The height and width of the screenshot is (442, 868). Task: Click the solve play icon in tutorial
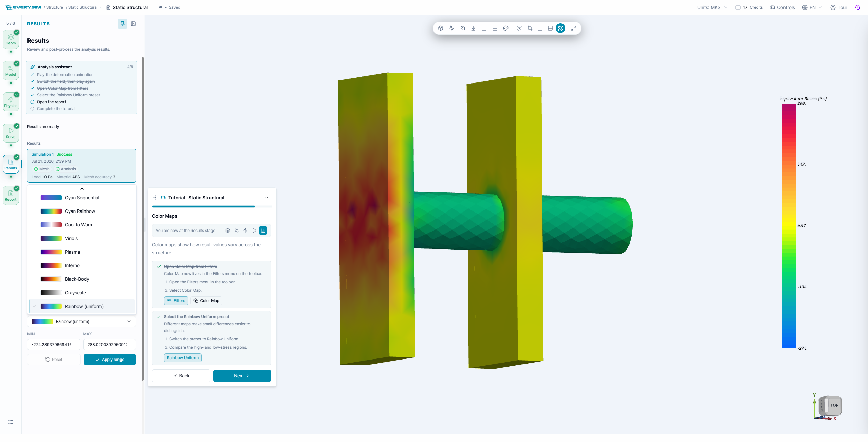tap(254, 231)
